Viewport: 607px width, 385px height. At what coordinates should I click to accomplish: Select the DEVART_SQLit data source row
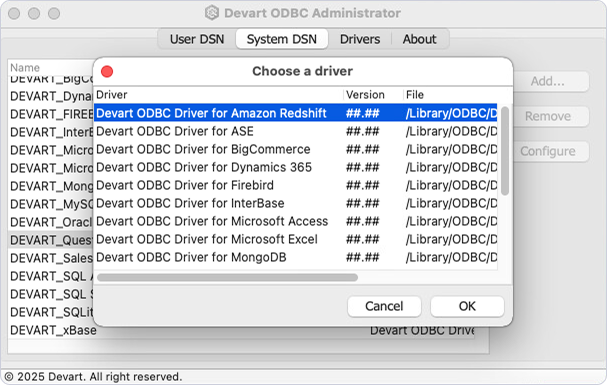[x=51, y=312]
